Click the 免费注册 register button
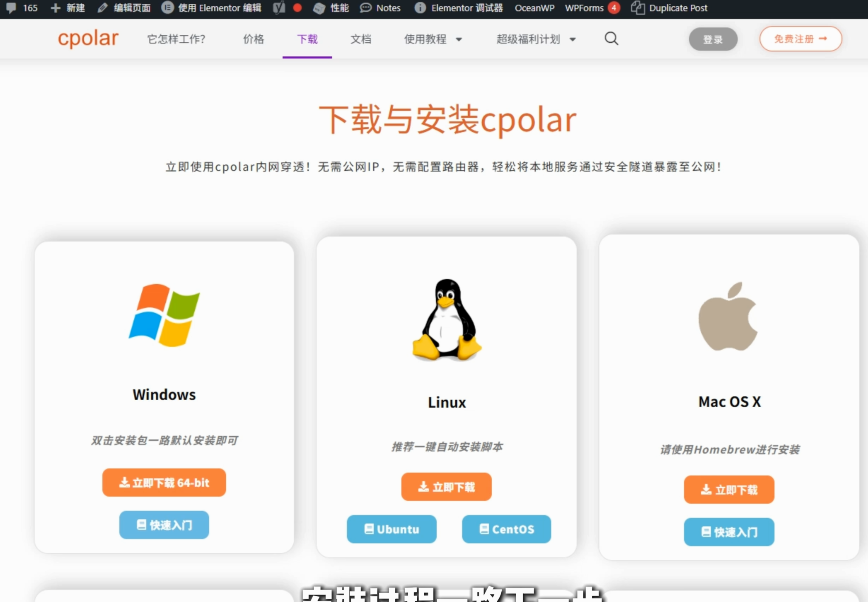Screen dimensions: 868x602 click(800, 39)
